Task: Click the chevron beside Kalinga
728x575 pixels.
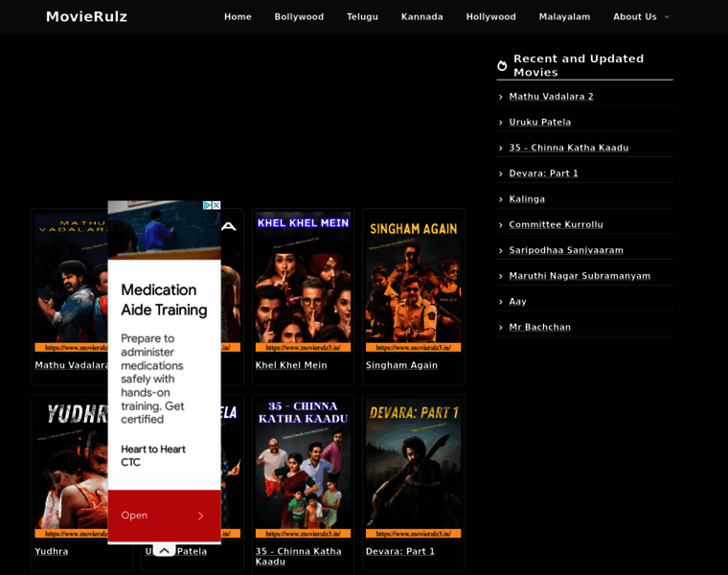Action: pyautogui.click(x=500, y=199)
